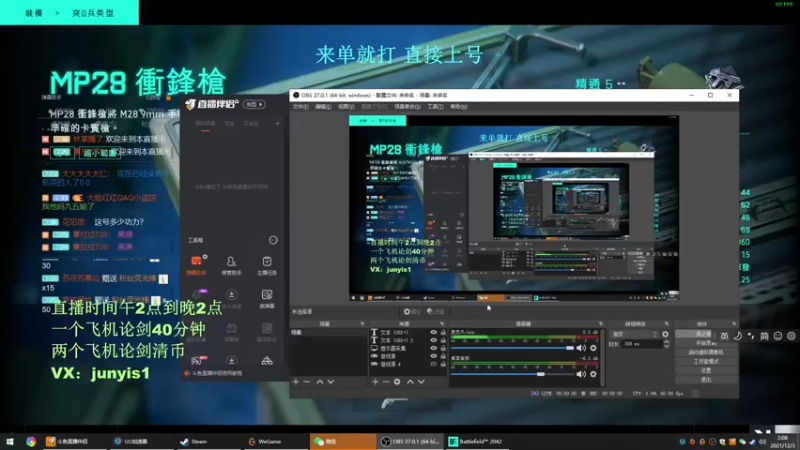Click the transition duration 300 ms field

tap(641, 344)
